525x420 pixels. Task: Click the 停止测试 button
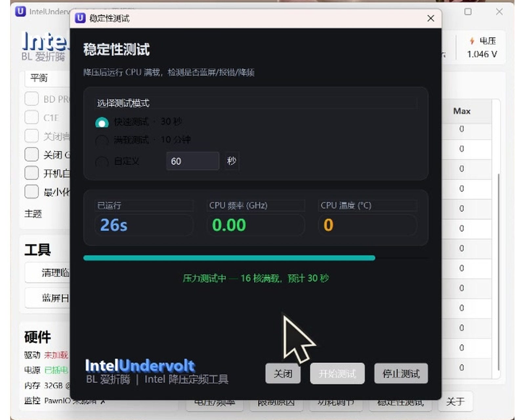[401, 373]
